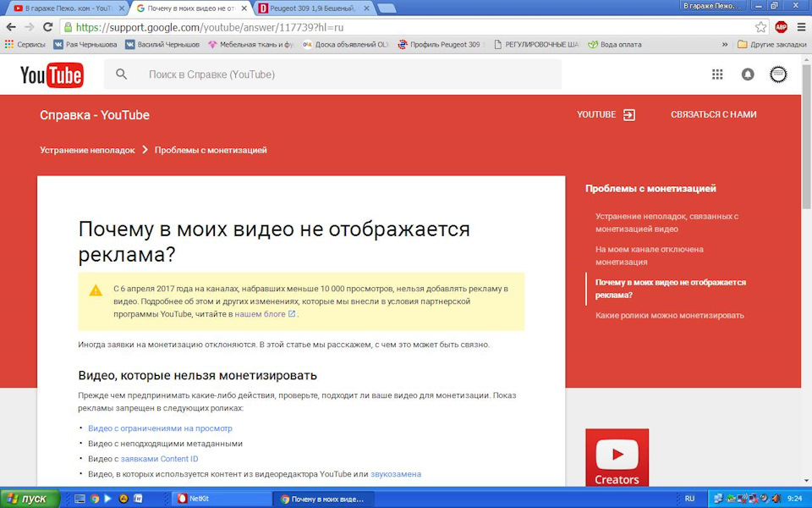Click the YouTube logo
This screenshot has height=508, width=812.
click(x=52, y=75)
